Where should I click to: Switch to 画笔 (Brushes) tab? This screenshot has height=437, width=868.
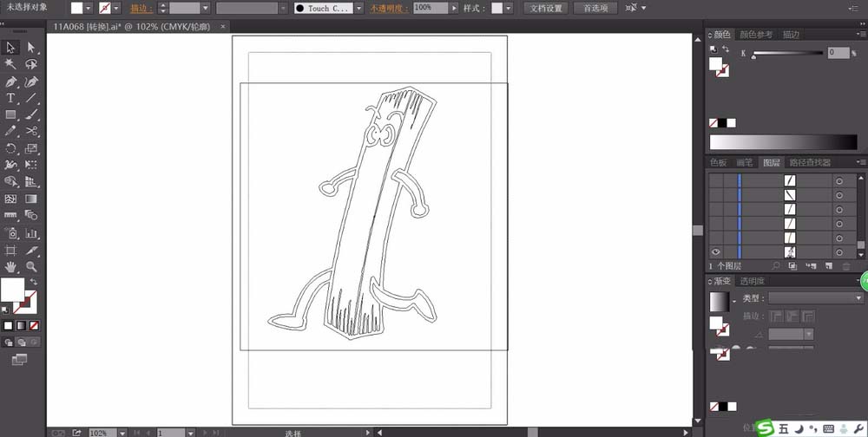pyautogui.click(x=745, y=162)
